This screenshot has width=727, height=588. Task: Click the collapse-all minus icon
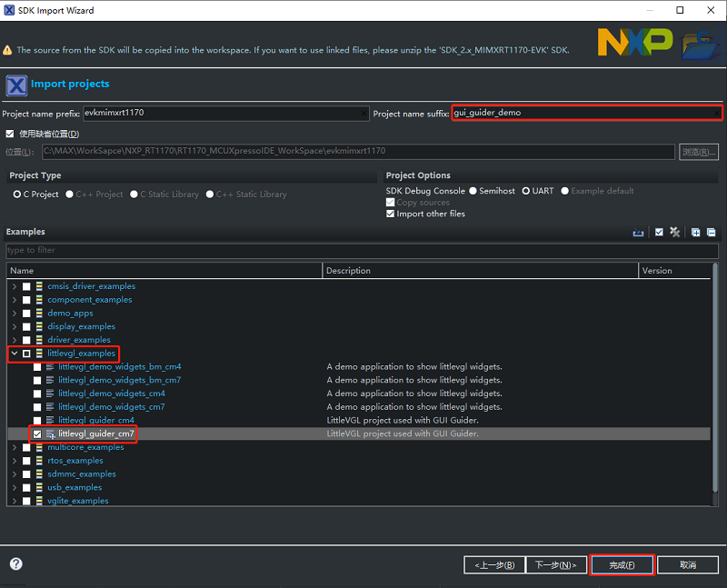(712, 233)
